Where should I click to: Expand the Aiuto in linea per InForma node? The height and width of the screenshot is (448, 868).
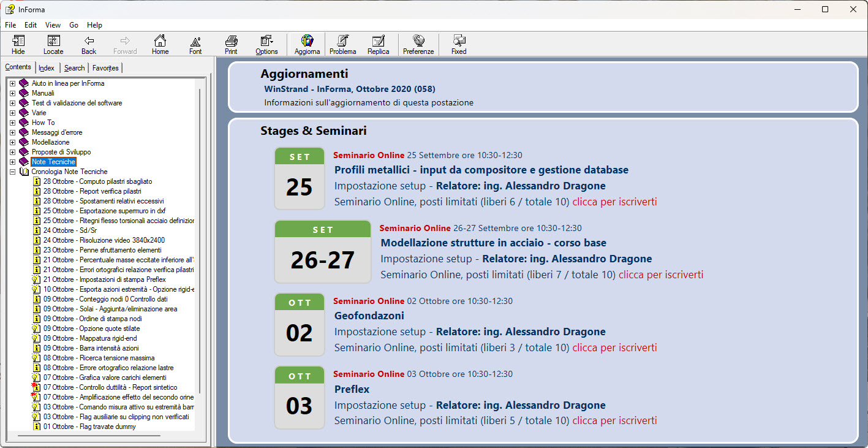(12, 83)
